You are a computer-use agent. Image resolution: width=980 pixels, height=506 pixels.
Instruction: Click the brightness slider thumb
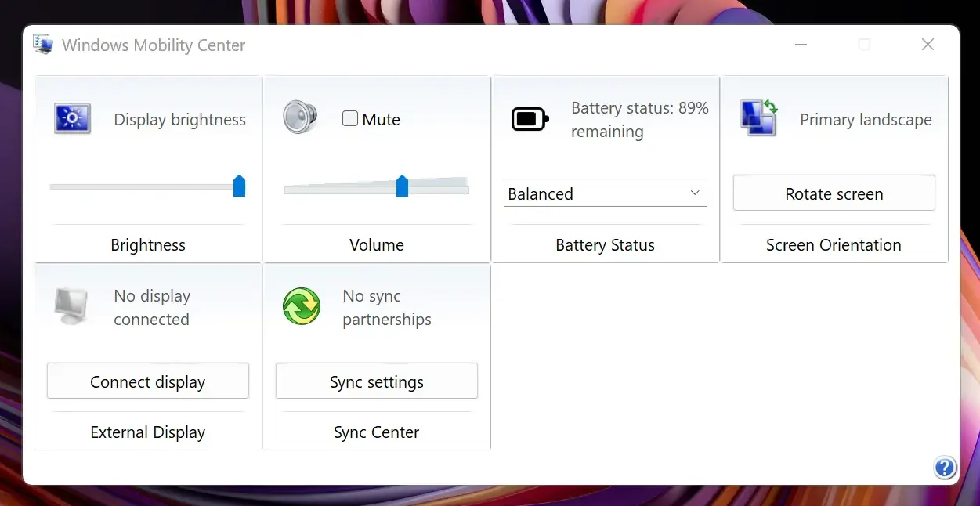239,186
